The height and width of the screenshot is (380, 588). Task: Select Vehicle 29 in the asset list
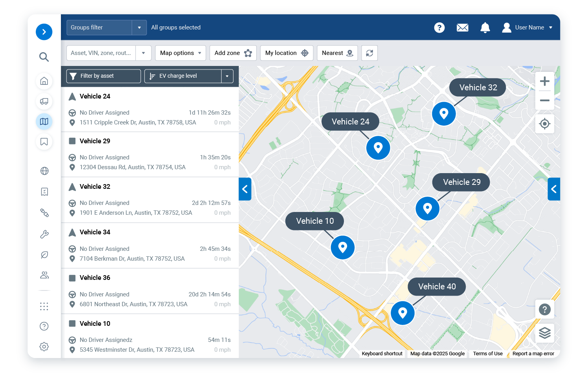pos(95,141)
